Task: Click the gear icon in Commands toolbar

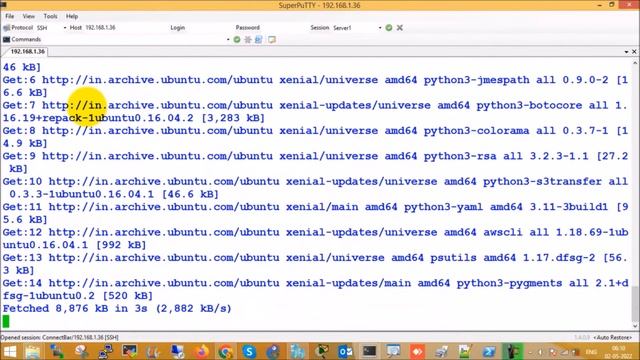Action: (x=248, y=40)
